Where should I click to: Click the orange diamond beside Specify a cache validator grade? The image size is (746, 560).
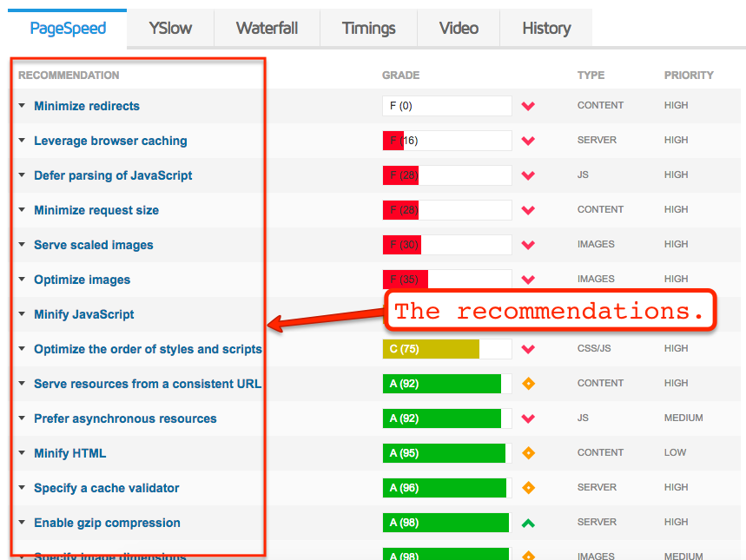pyautogui.click(x=528, y=488)
